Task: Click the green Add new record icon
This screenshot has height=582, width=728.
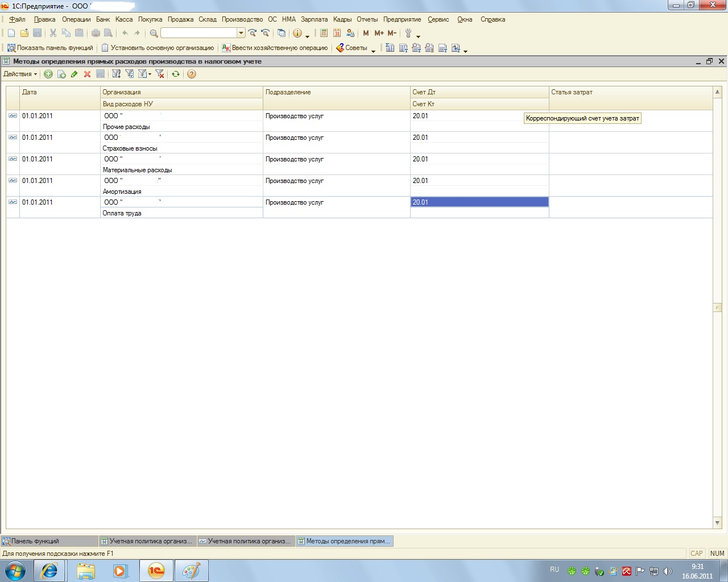Action: 48,74
